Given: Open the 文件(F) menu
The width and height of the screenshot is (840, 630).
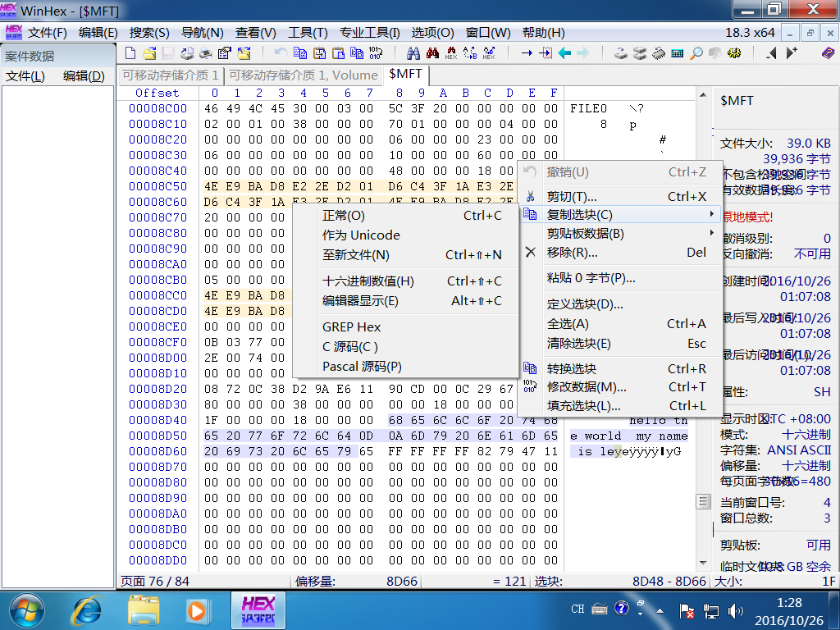Looking at the screenshot, I should tap(47, 33).
